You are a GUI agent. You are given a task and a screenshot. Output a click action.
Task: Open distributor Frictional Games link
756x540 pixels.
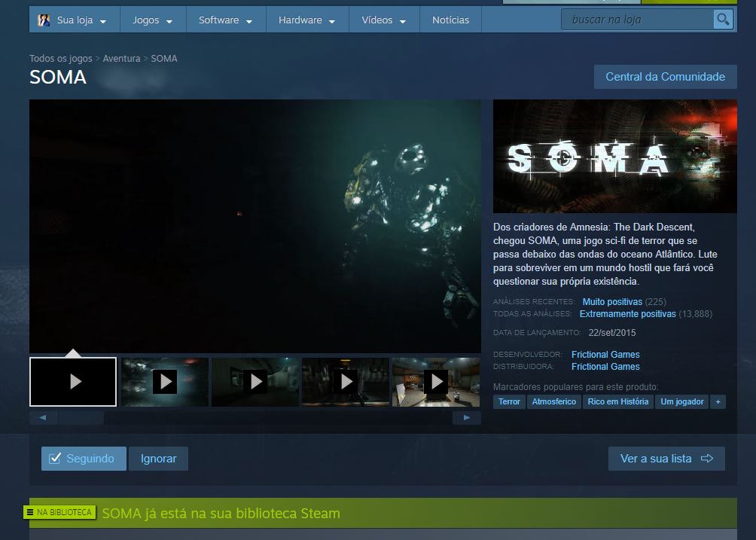pos(605,367)
